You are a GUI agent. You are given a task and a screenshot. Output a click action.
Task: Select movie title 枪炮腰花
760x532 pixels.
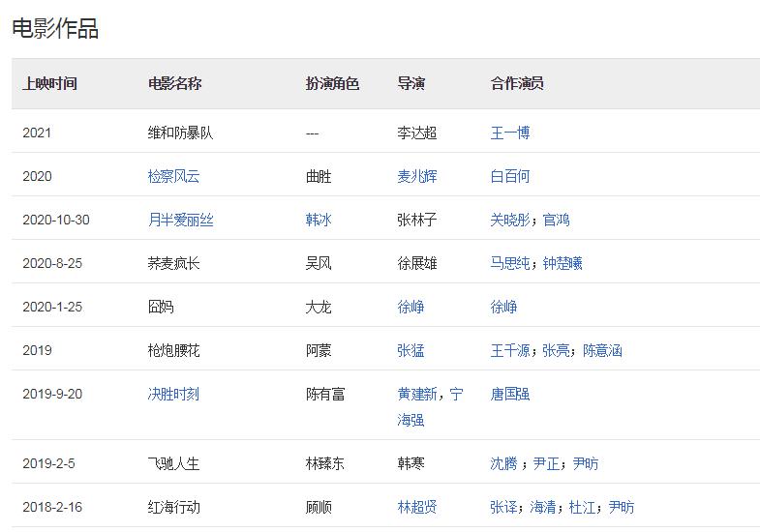[173, 350]
